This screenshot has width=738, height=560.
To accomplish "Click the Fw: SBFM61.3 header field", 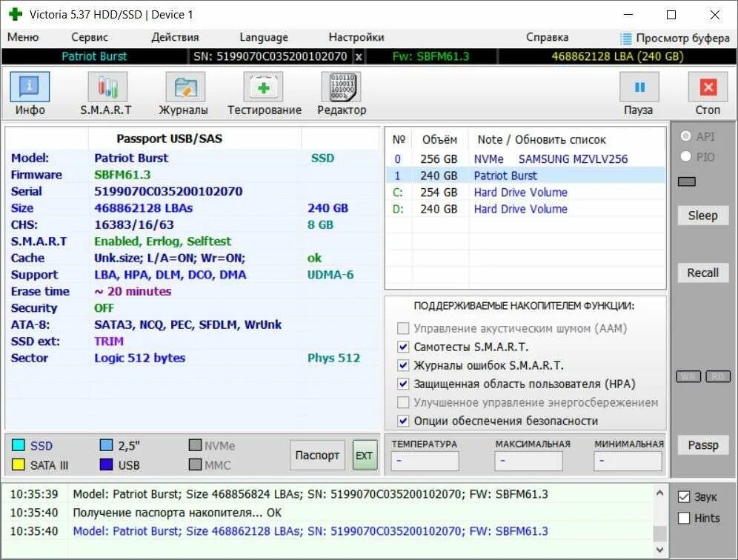I will point(430,56).
